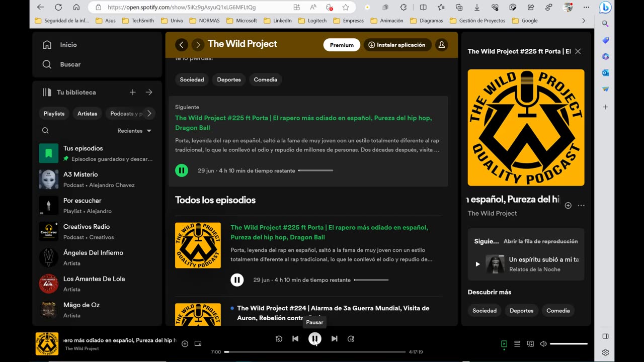
Task: Save episode with plus icon in player bar
Action: pos(185,344)
